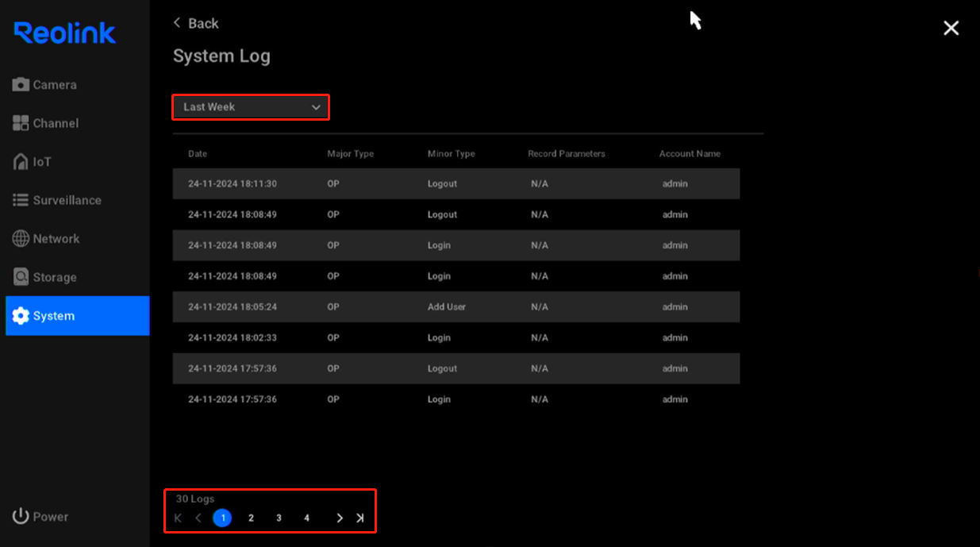The height and width of the screenshot is (547, 980).
Task: Open log page 2
Action: (x=251, y=518)
